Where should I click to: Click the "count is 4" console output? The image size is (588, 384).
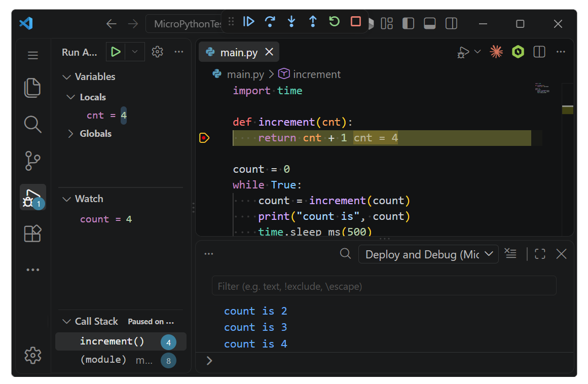click(x=255, y=344)
